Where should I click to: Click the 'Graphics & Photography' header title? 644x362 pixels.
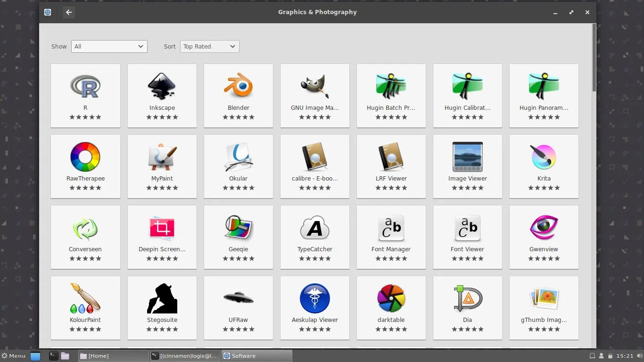(x=317, y=12)
